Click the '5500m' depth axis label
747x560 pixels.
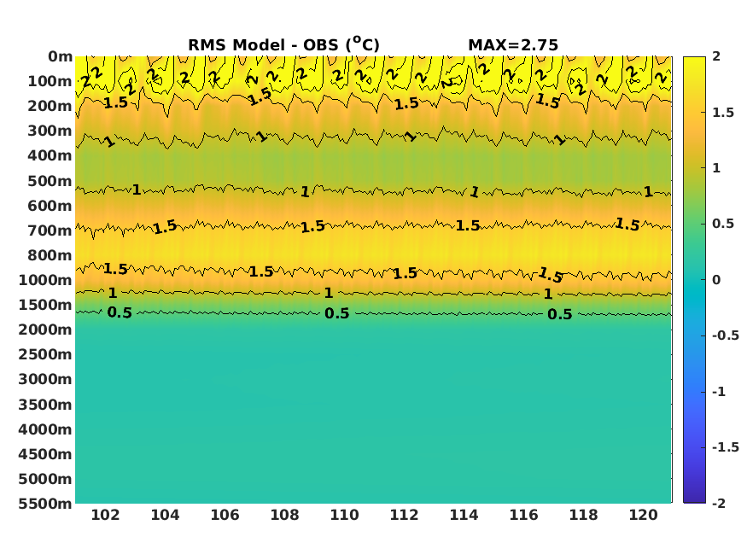[x=45, y=505]
